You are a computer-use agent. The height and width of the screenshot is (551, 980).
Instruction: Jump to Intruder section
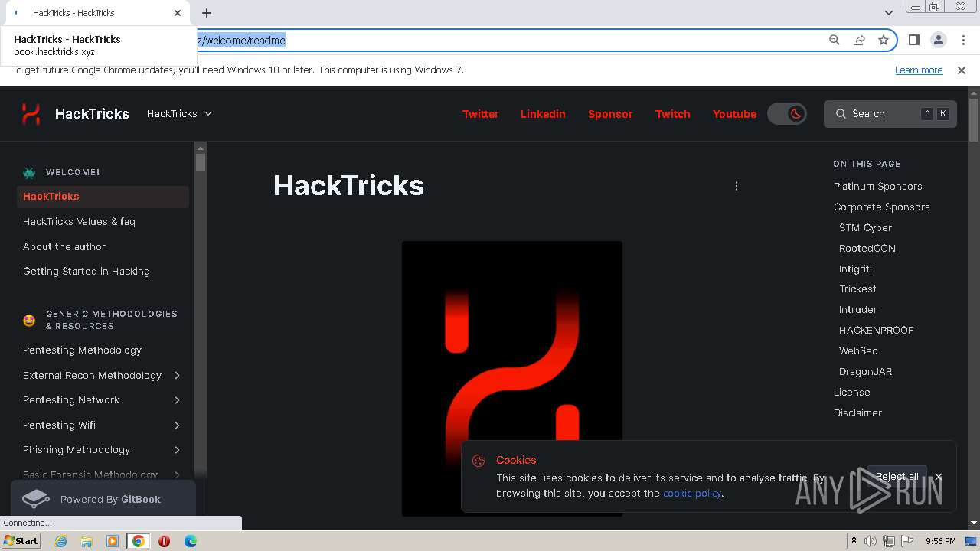tap(858, 309)
